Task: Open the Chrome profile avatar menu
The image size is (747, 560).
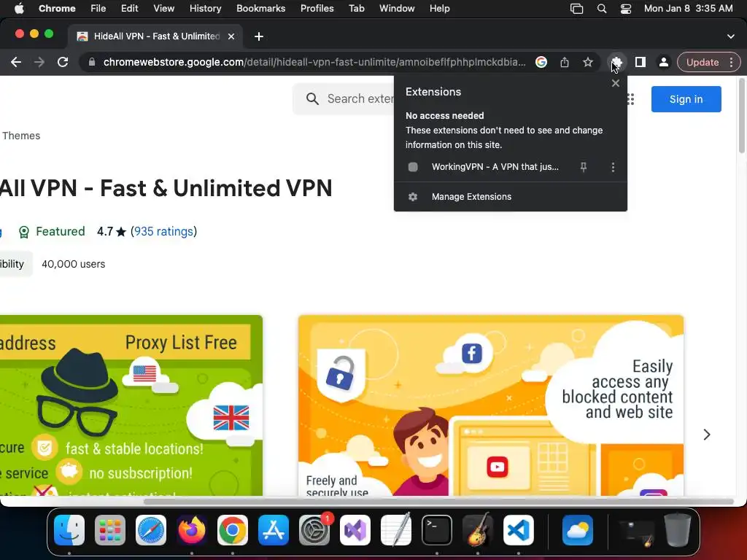Action: point(664,62)
